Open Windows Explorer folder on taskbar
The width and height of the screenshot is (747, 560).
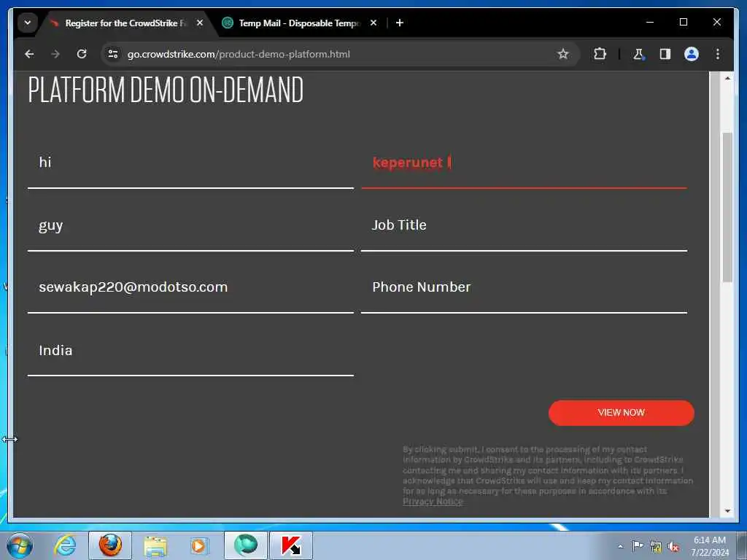click(155, 545)
